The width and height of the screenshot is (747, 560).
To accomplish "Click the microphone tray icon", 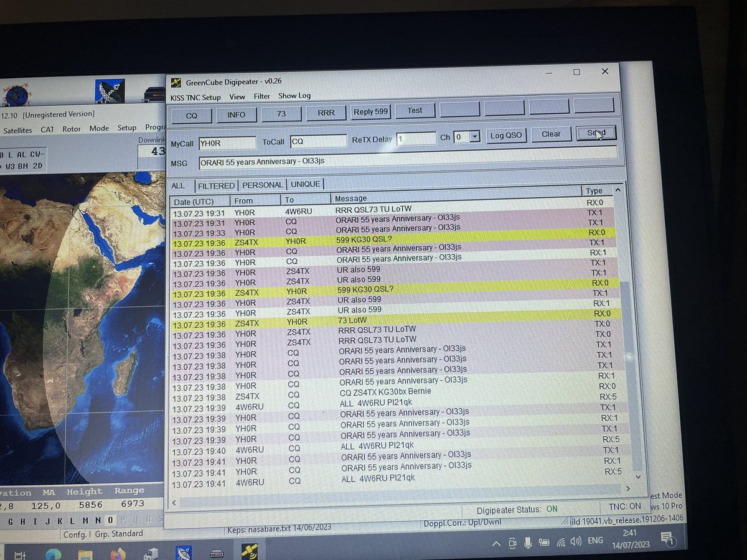I will (x=529, y=543).
